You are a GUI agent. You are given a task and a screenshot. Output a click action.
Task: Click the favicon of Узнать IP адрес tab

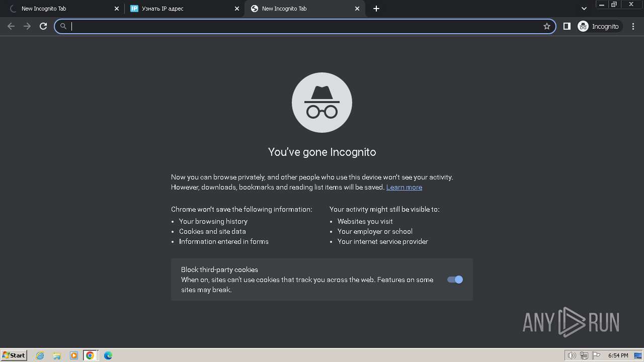[134, 9]
